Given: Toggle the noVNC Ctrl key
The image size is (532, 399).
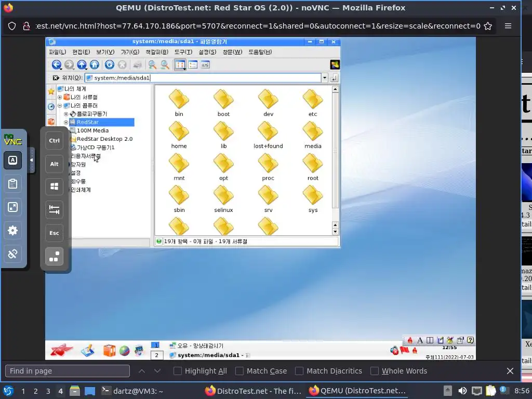Looking at the screenshot, I should 54,140.
